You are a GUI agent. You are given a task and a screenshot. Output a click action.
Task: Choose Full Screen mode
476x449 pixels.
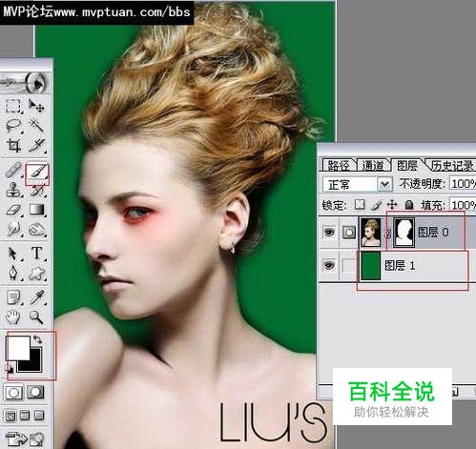39,416
